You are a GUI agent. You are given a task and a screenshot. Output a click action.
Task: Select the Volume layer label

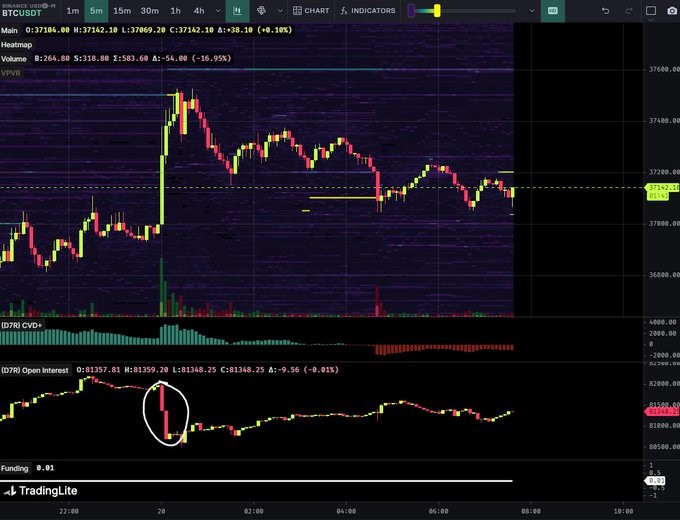14,59
